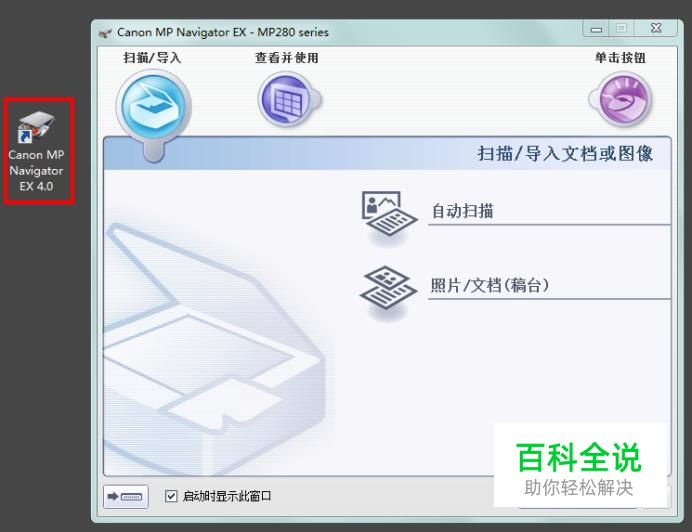Switch to the 单击按钮 pink icon
The width and height of the screenshot is (692, 532).
[x=622, y=100]
